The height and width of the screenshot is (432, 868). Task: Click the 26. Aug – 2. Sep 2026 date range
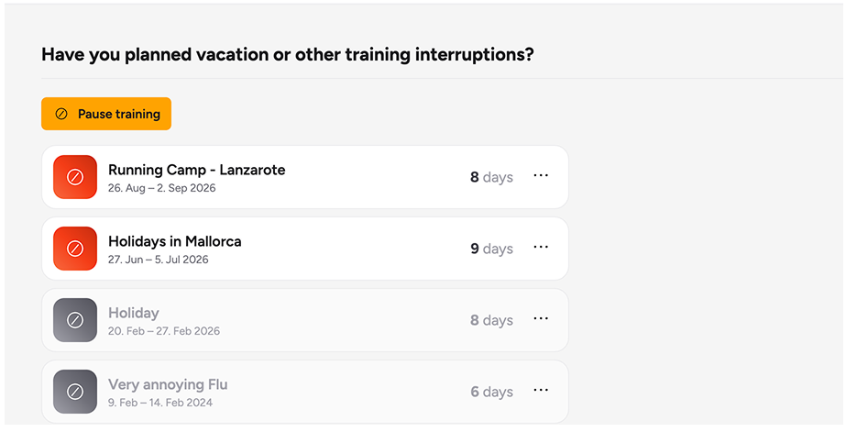[161, 188]
